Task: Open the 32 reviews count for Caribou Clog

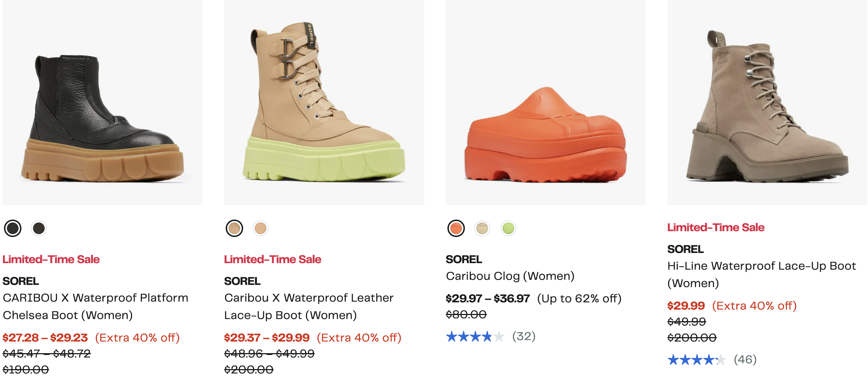Action: tap(524, 336)
